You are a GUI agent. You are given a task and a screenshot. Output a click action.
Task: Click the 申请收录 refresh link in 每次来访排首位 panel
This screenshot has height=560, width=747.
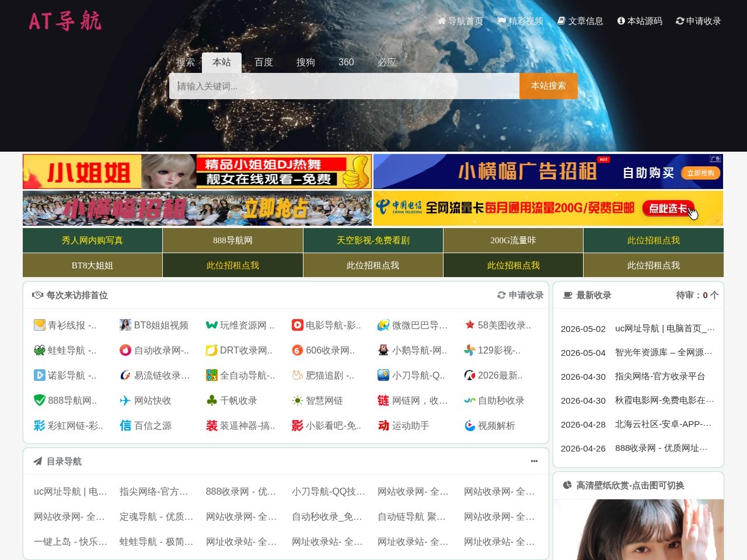coord(520,295)
